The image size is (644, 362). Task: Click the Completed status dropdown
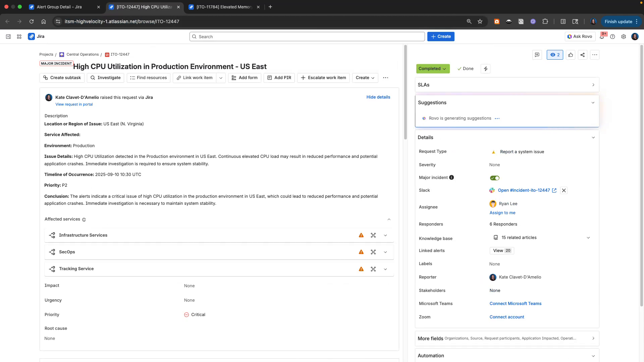coord(433,69)
